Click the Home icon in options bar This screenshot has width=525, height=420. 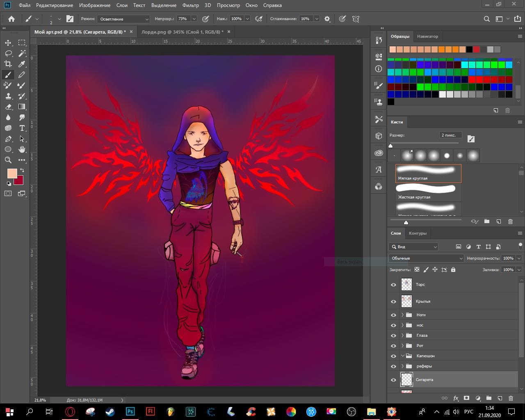[11, 19]
